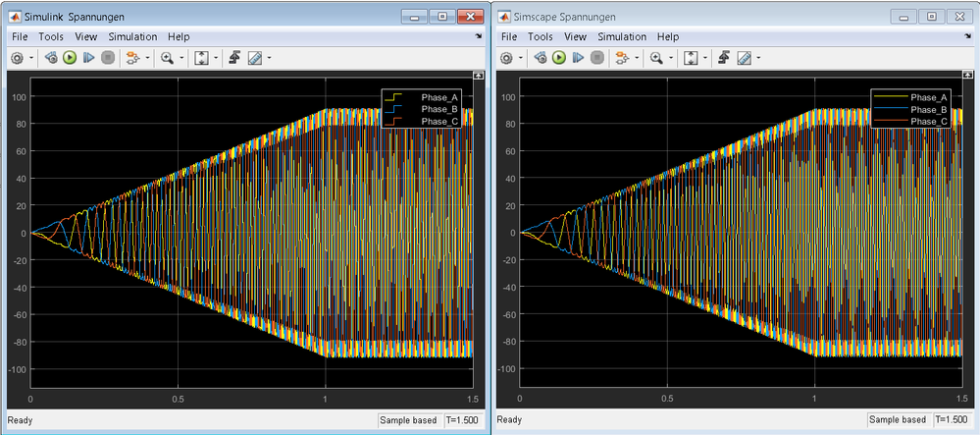Click 'Ready' status text in Simulink Spannungen window
This screenshot has height=435, width=980.
[x=21, y=420]
